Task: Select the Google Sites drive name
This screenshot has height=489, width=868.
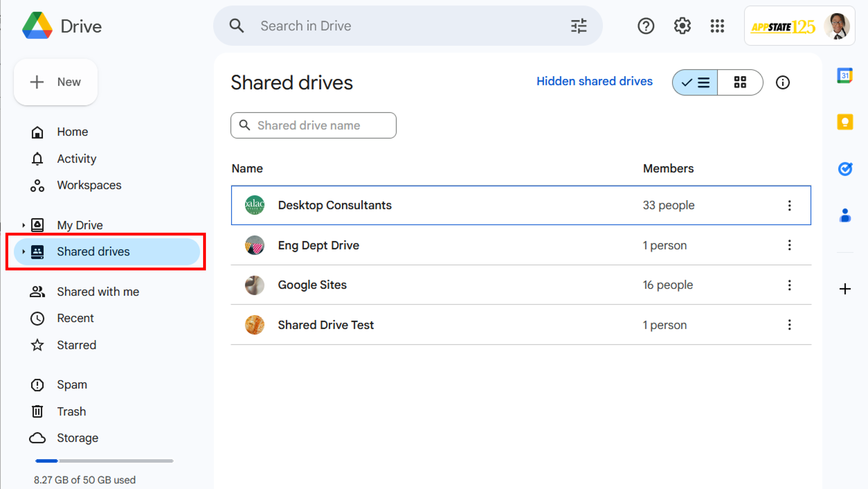Action: pos(312,285)
